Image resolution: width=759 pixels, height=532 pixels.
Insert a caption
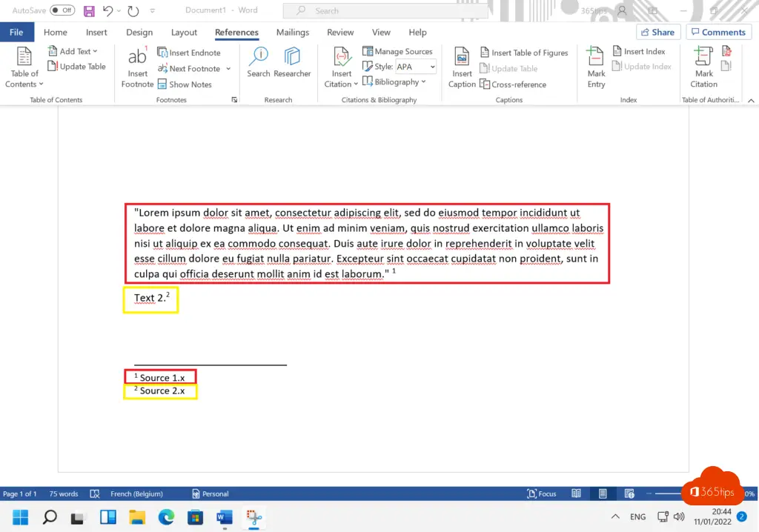[x=461, y=66]
